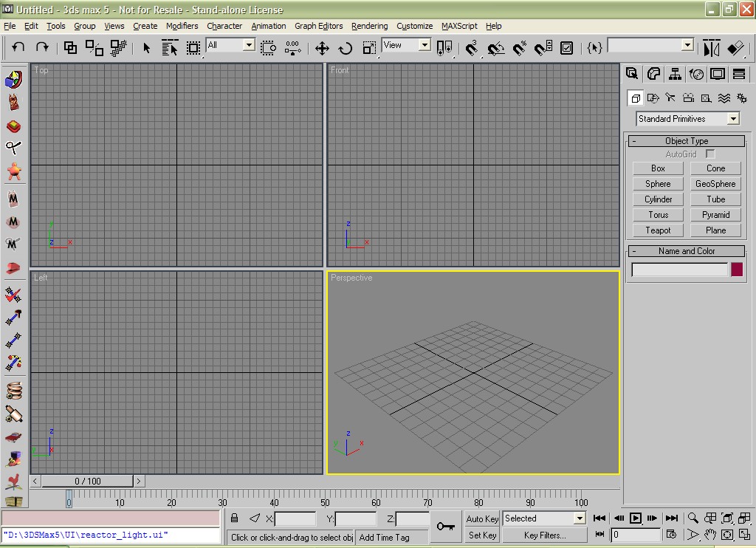The height and width of the screenshot is (548, 756).
Task: Open Select by Name tool
Action: coord(169,48)
